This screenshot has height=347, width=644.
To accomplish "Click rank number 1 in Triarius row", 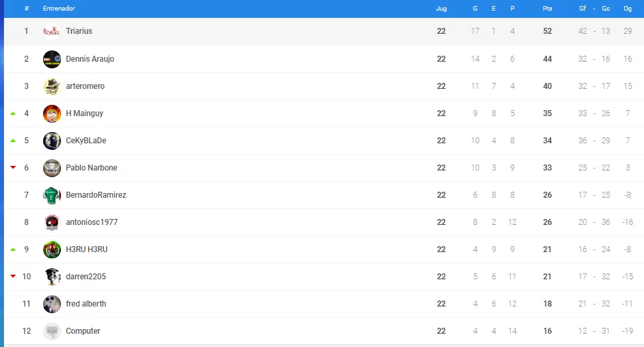I will (27, 31).
